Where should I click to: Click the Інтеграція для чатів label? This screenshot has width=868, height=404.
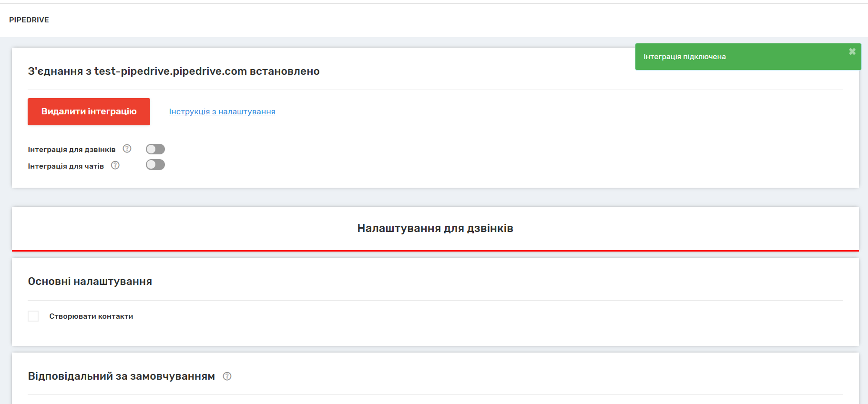(66, 166)
